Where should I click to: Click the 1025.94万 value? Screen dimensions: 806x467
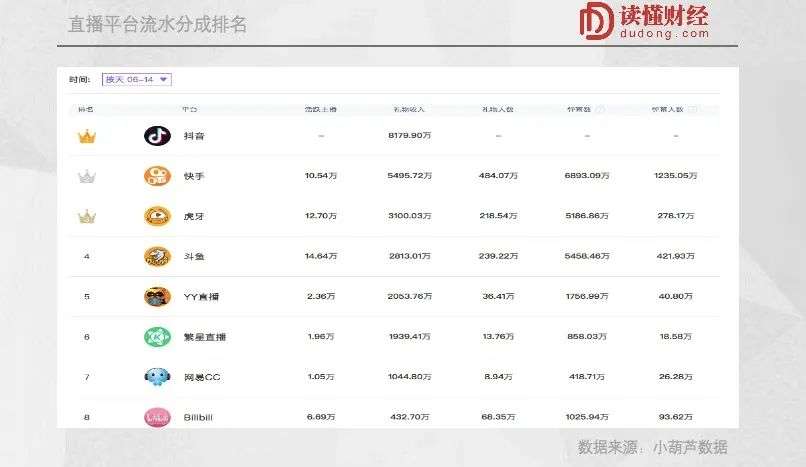click(x=587, y=417)
